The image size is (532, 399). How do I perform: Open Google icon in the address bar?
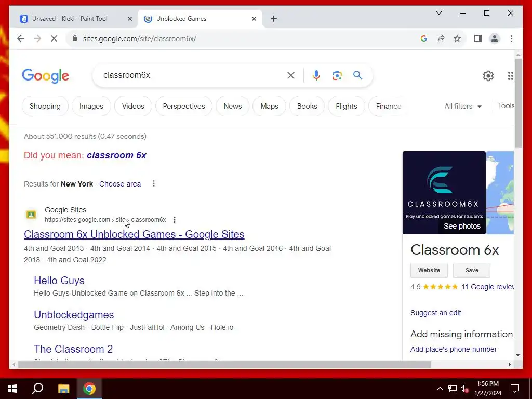(x=424, y=38)
